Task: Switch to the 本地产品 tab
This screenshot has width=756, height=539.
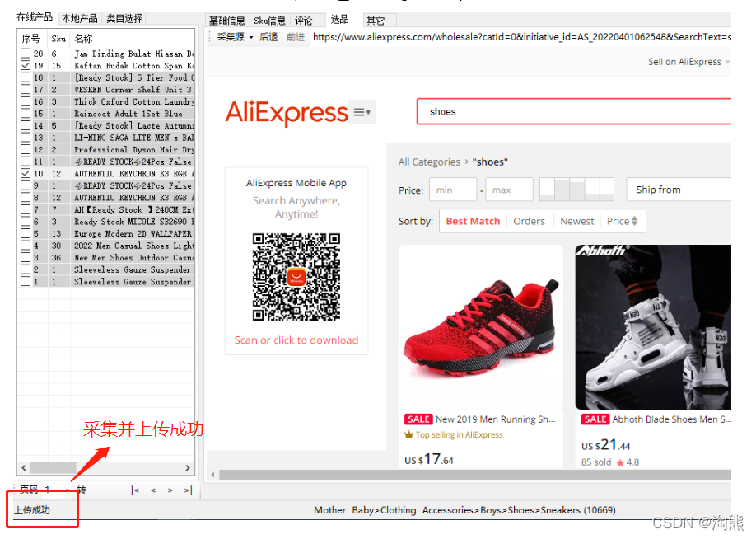Action: pos(80,19)
